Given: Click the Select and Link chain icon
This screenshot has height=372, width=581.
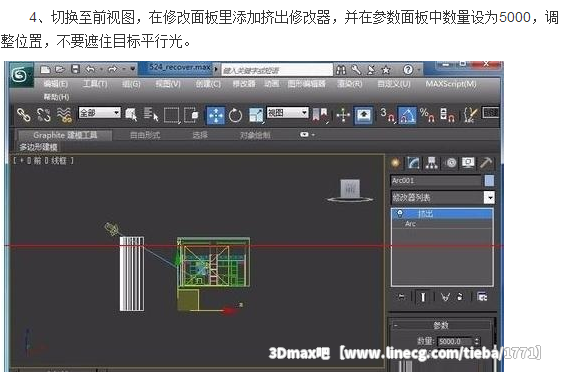Looking at the screenshot, I should (24, 115).
